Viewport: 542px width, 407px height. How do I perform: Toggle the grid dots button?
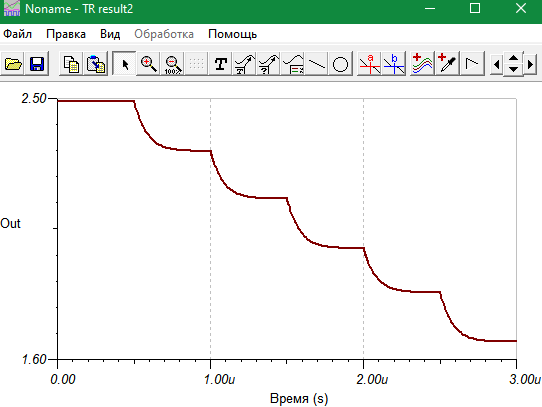click(197, 64)
